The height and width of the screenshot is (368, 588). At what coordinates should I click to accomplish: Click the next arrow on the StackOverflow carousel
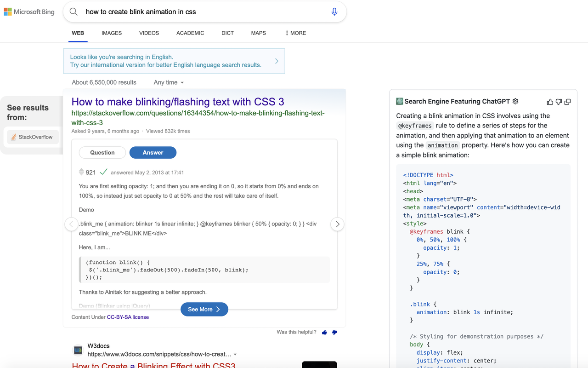click(337, 224)
